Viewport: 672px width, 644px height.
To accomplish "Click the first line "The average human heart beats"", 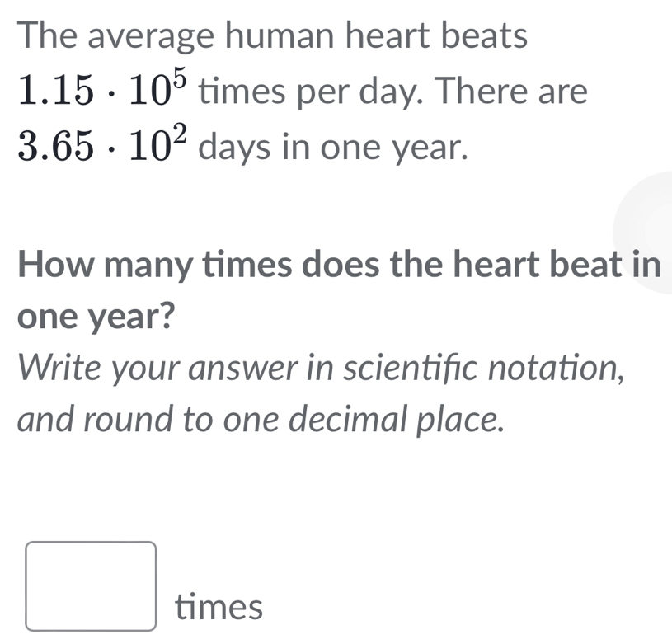I will tap(272, 35).
